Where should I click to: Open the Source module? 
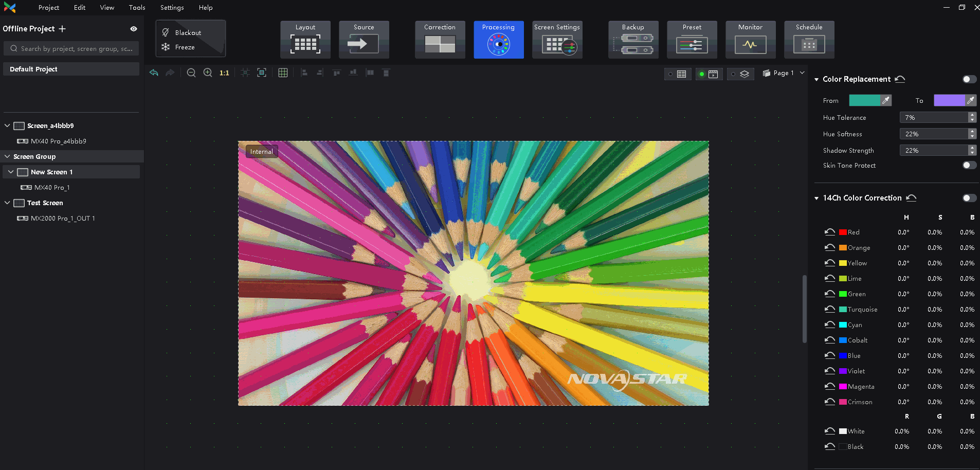[364, 40]
